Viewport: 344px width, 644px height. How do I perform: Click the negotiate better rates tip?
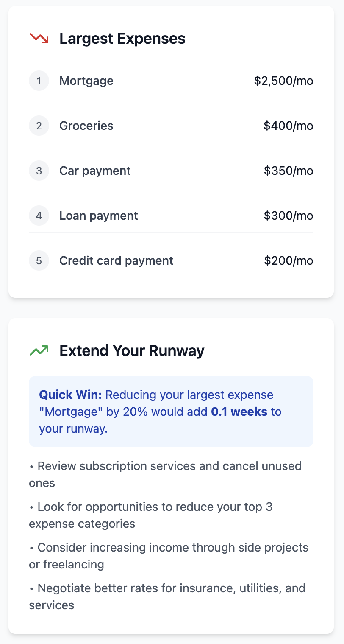(x=167, y=596)
